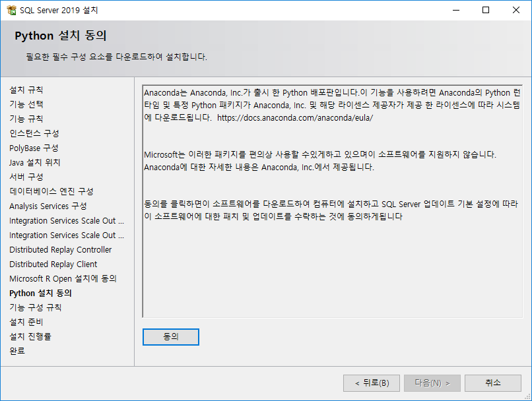Select the Java 설치 위치 step

[x=34, y=163]
